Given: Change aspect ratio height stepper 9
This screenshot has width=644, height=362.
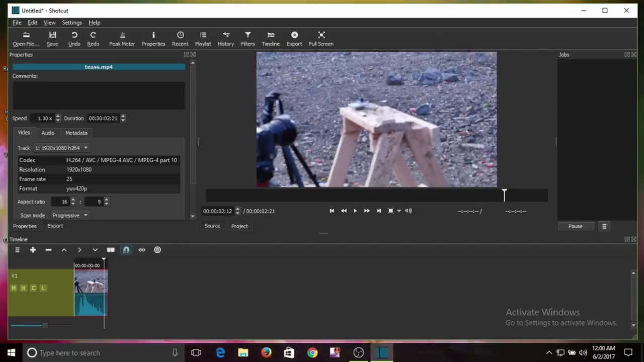Looking at the screenshot, I should pos(106,202).
